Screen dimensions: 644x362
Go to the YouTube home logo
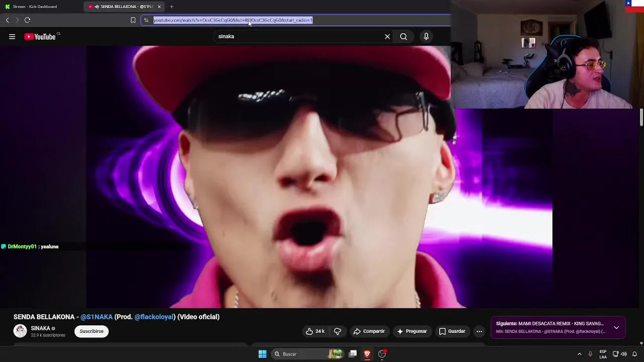[x=40, y=37]
